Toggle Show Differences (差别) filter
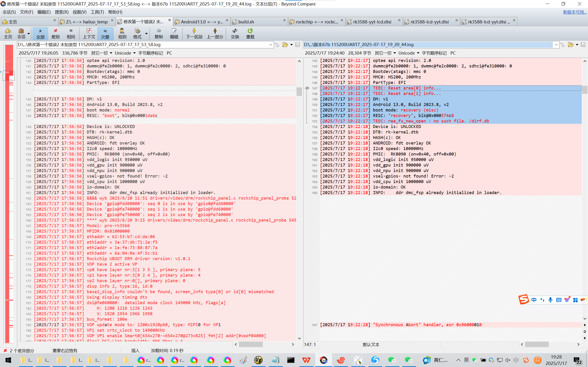 (55, 33)
